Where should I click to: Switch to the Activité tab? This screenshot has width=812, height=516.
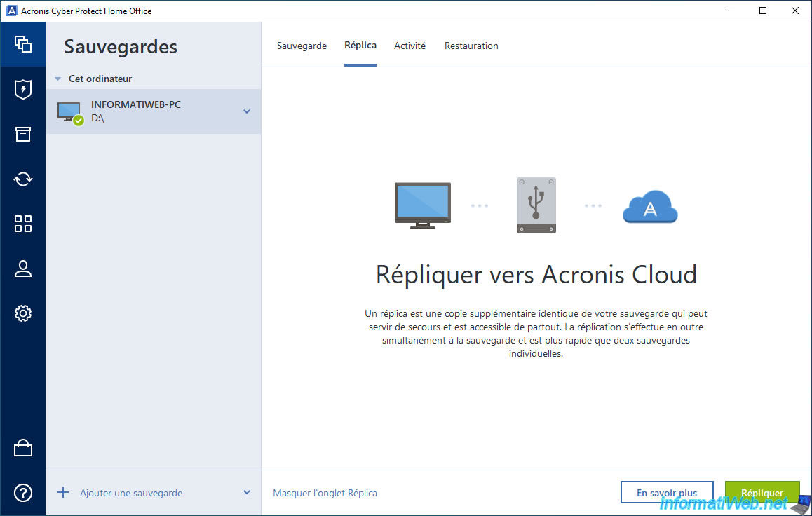(410, 46)
